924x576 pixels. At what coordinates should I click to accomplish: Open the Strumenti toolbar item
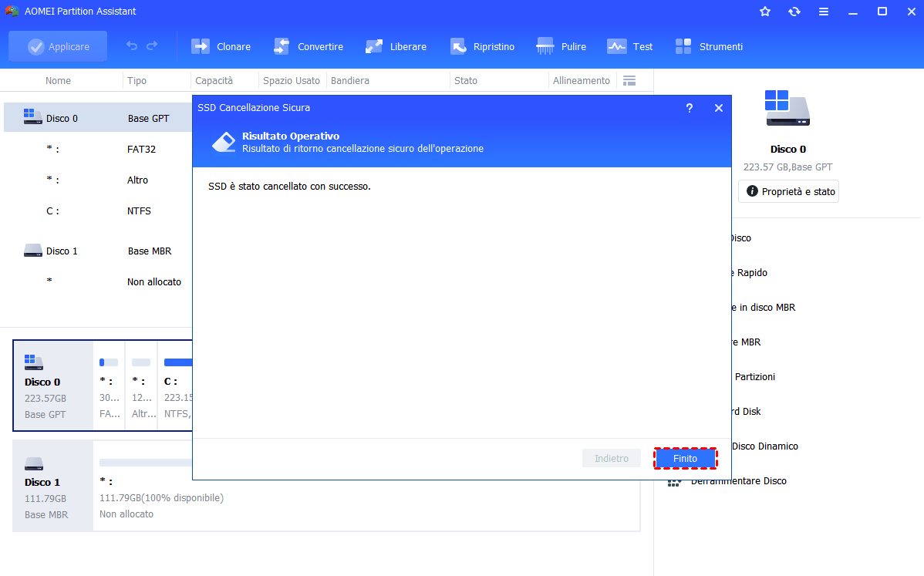click(709, 46)
